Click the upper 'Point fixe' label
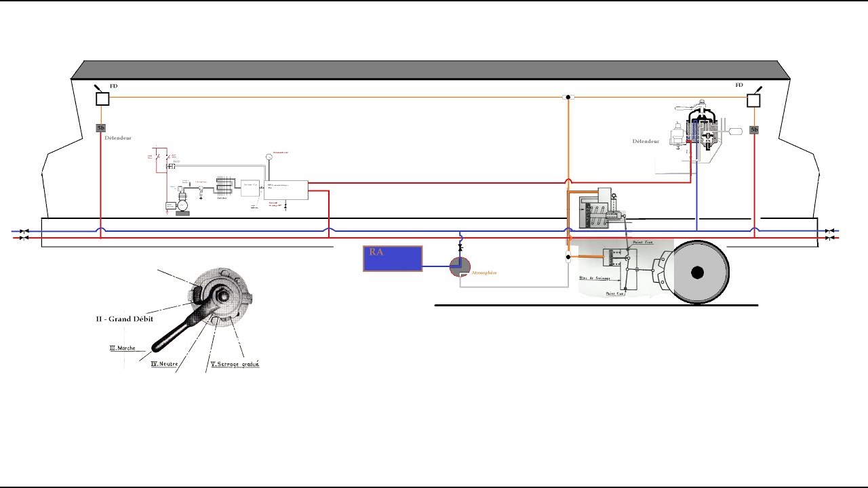 [643, 242]
